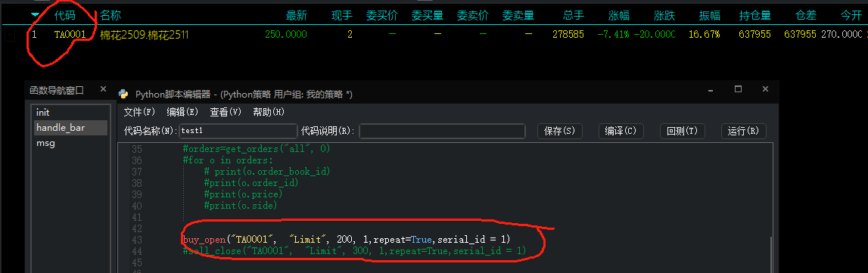The width and height of the screenshot is (868, 273).
Task: Click the TA0001 code cell in quote table
Action: click(x=70, y=34)
